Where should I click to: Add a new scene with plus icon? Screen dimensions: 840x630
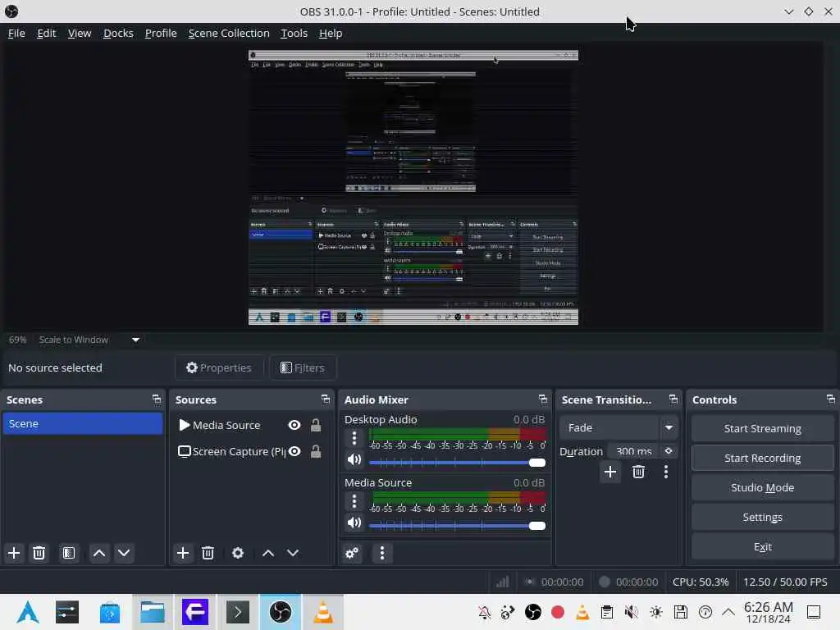coord(14,553)
